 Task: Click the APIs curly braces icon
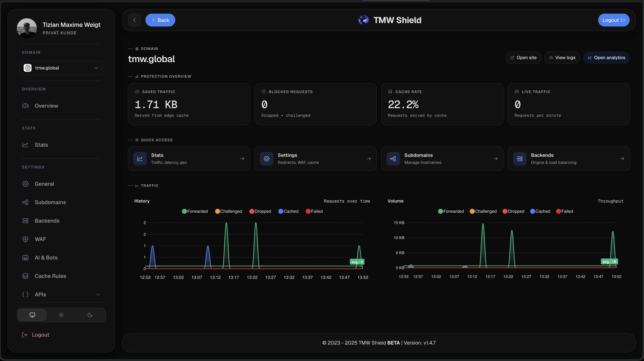coord(25,294)
